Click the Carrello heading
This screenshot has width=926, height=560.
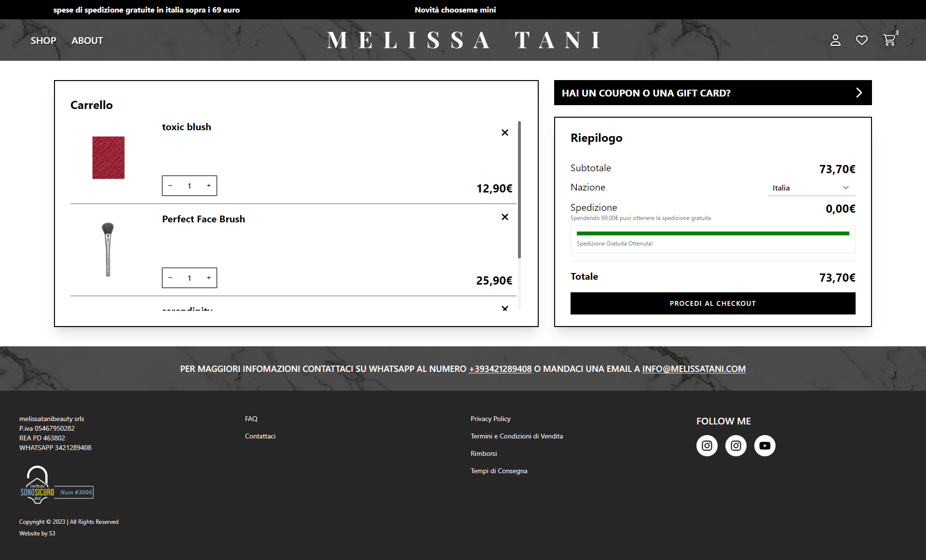[92, 105]
